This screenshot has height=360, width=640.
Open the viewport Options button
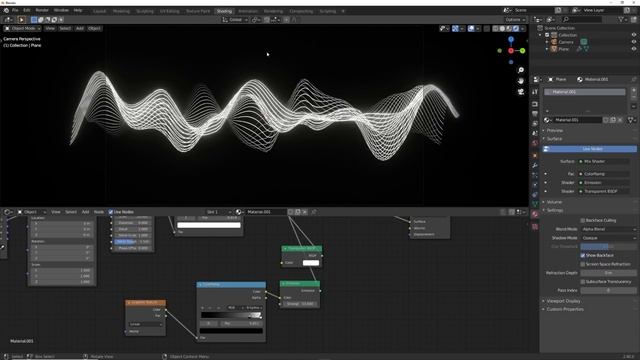pyautogui.click(x=515, y=20)
